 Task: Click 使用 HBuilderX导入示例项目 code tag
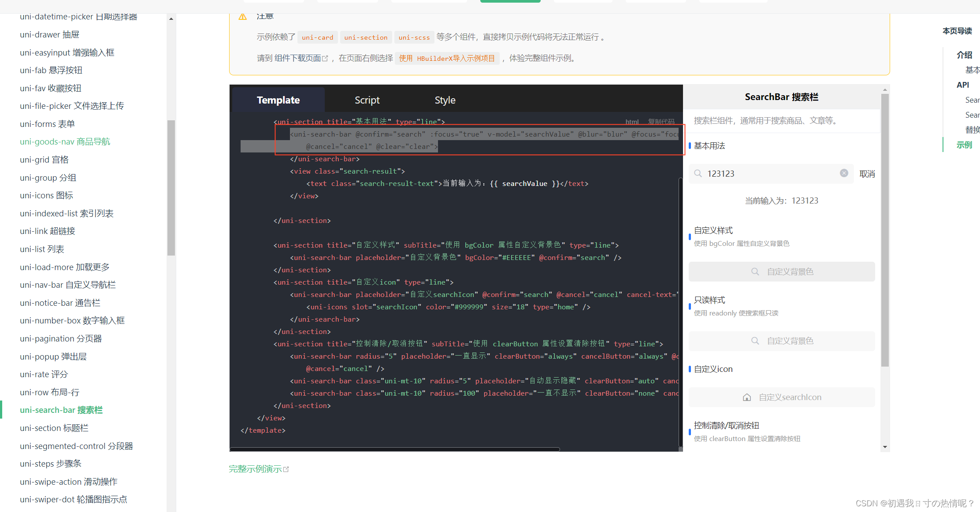tap(447, 58)
